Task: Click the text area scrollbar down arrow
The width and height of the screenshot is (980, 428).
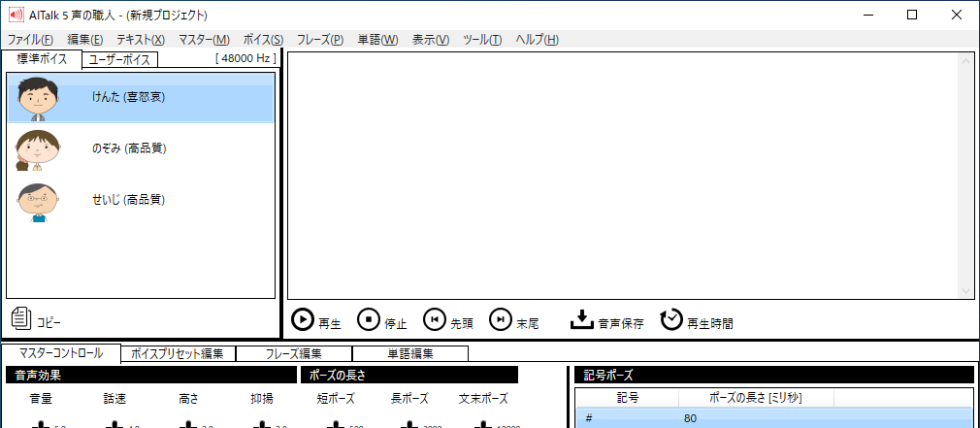Action: click(966, 291)
